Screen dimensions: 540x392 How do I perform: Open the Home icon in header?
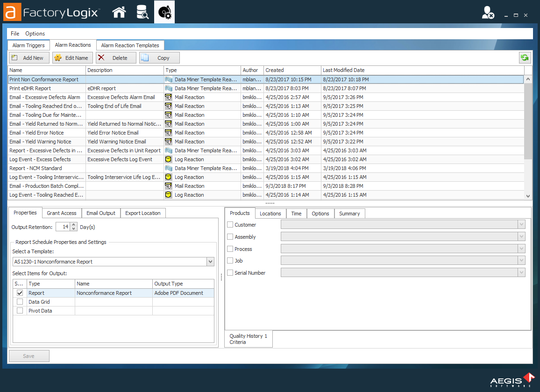[119, 12]
